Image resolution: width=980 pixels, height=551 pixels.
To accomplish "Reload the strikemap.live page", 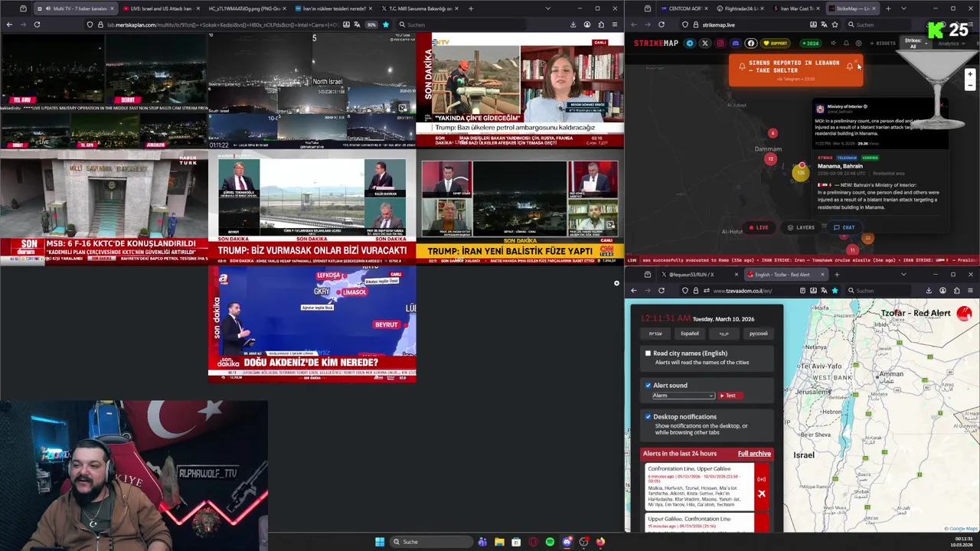I will [661, 24].
